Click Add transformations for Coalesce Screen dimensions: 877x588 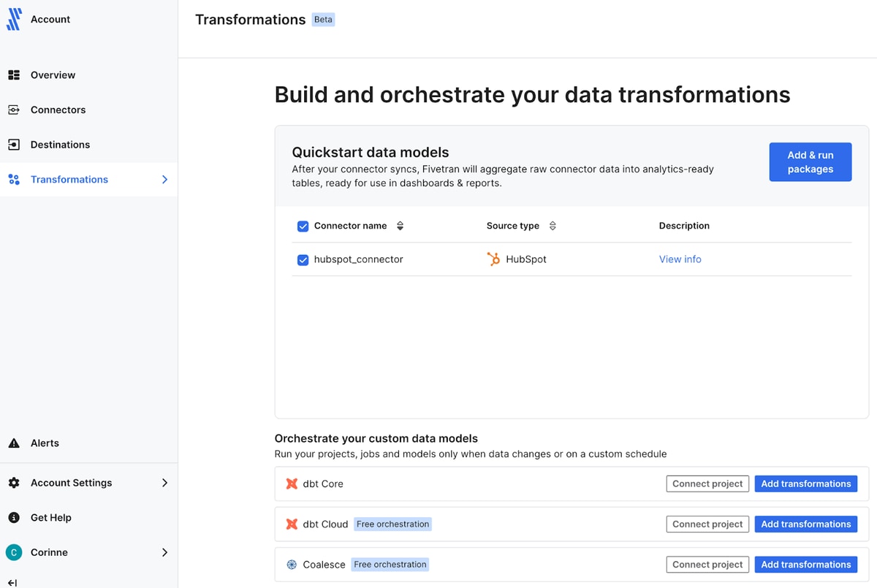(x=806, y=565)
